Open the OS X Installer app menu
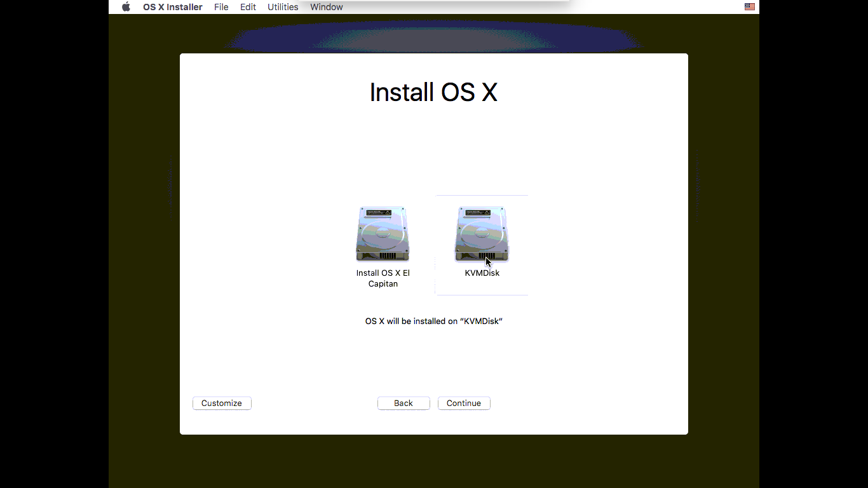The image size is (868, 488). click(x=172, y=7)
